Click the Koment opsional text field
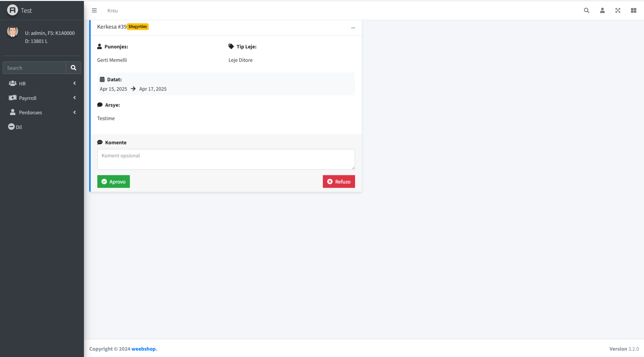 [x=226, y=159]
